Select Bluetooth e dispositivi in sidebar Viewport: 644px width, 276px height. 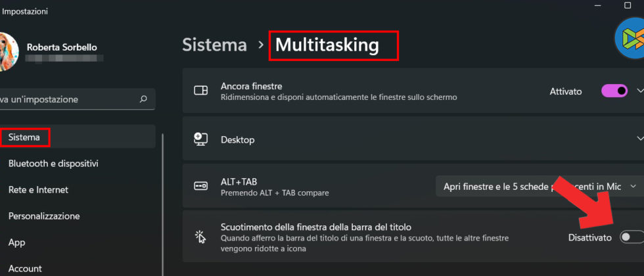click(x=53, y=164)
